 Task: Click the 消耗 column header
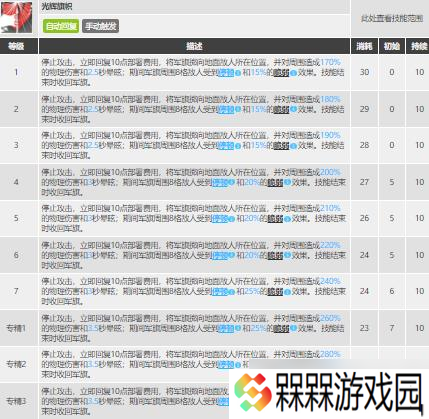pos(364,46)
